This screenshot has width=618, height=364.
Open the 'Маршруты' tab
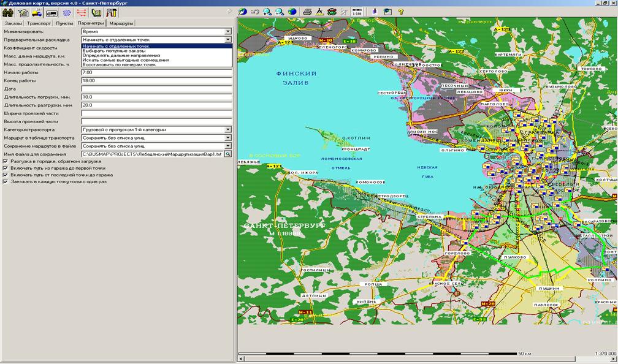pyautogui.click(x=121, y=23)
